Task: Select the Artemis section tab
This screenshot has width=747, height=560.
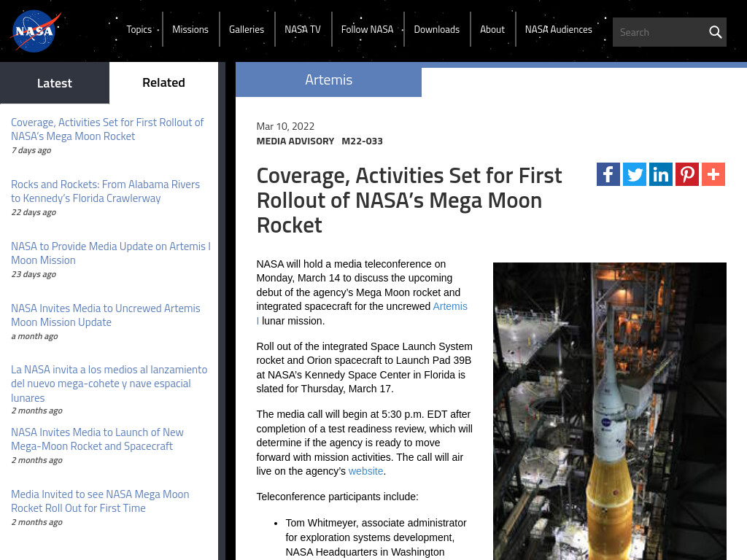Action: 329,79
